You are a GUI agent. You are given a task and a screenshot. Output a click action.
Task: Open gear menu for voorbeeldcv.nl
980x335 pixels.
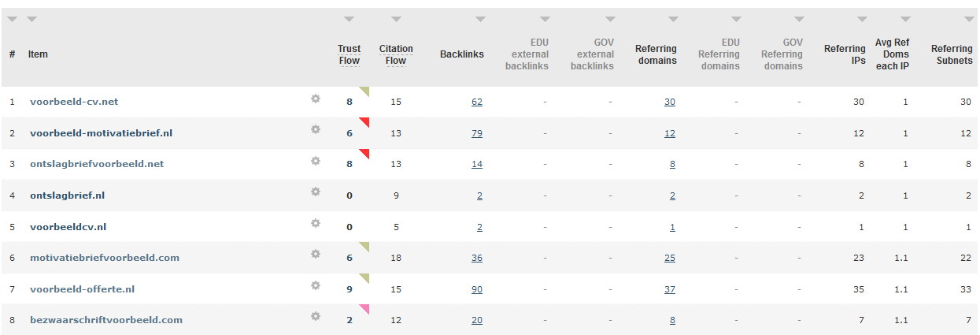[316, 223]
